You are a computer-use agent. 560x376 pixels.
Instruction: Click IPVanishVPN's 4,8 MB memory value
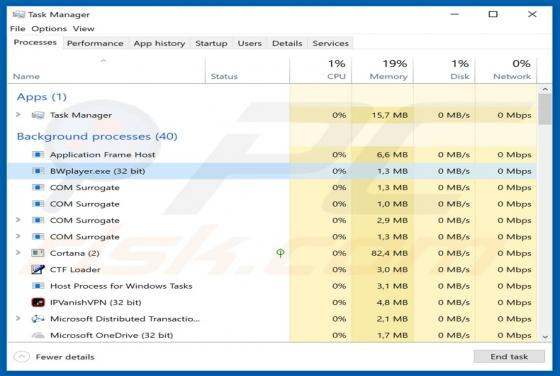(x=392, y=302)
